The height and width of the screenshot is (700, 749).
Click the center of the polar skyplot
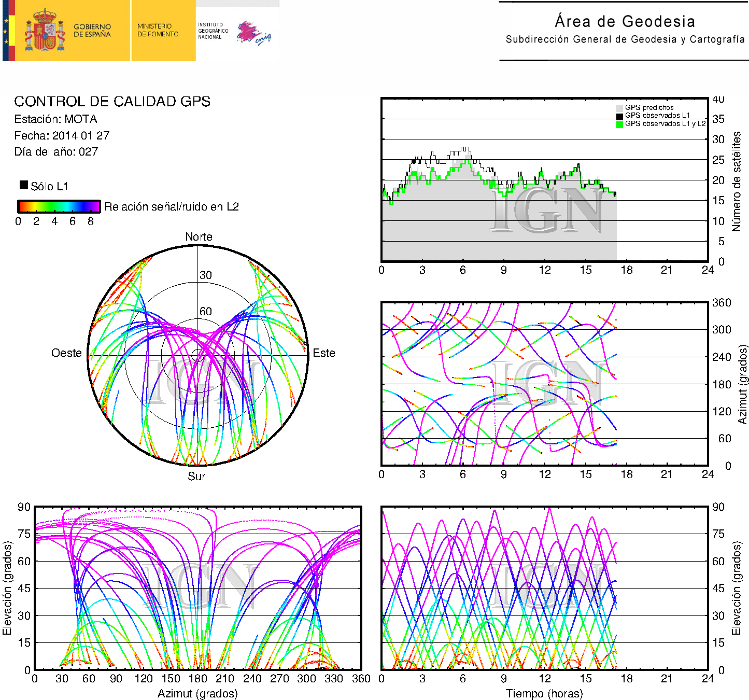(197, 355)
